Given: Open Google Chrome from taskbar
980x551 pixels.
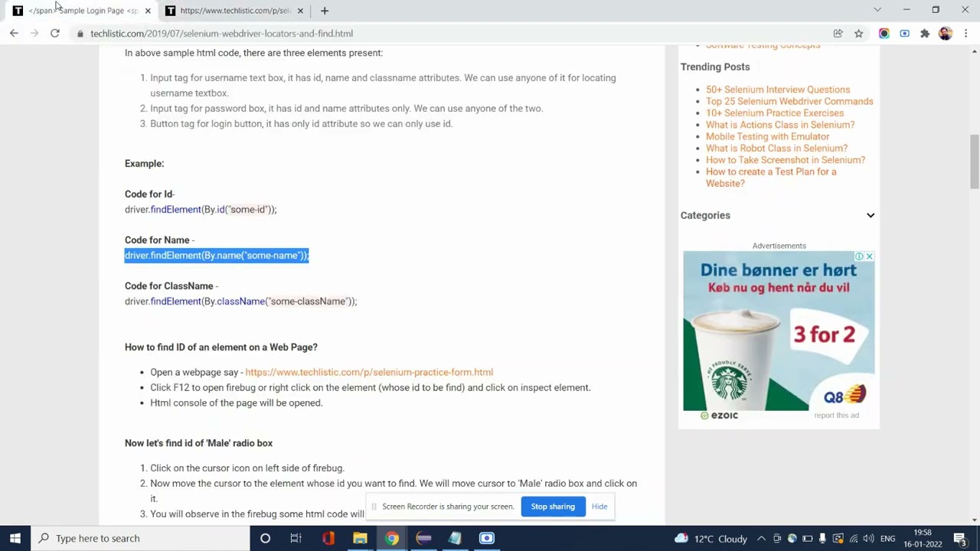Looking at the screenshot, I should tap(391, 539).
